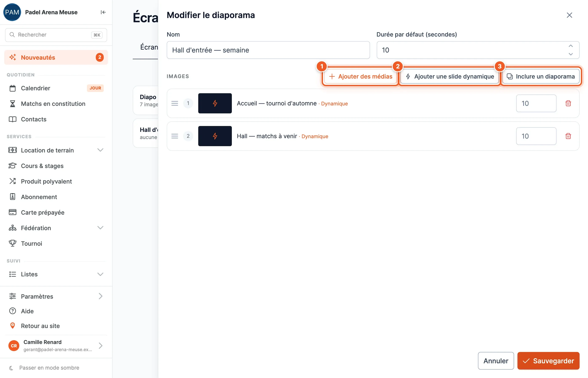Image resolution: width=588 pixels, height=378 pixels.
Task: Click the Abonnement badge icon
Action: tap(13, 197)
